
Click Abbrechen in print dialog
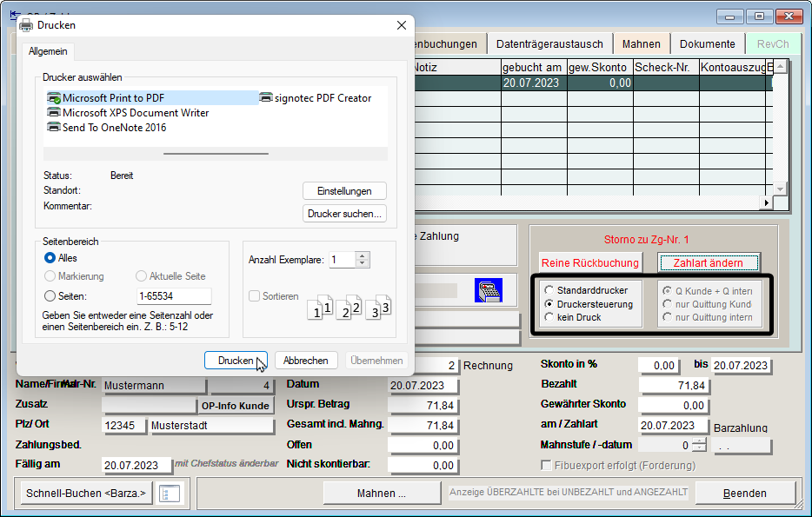[x=305, y=361]
